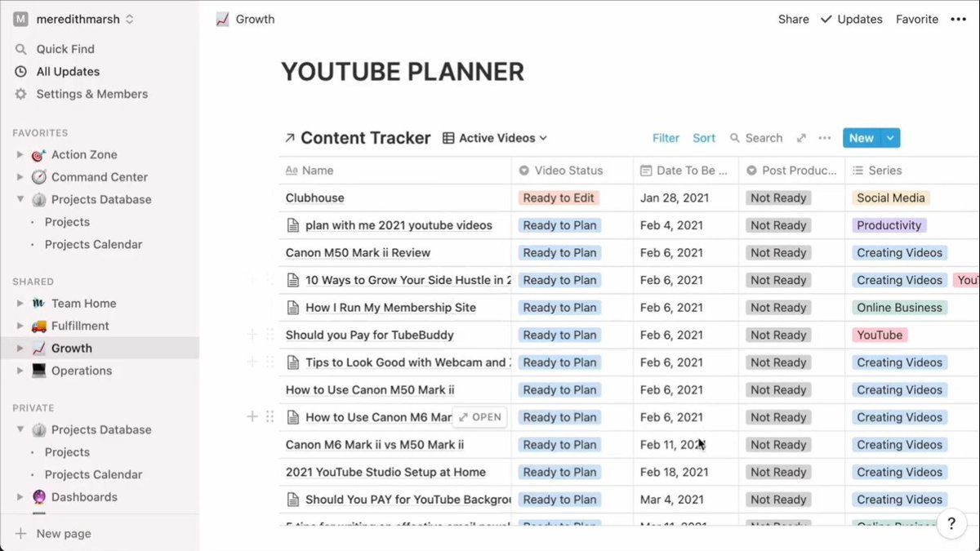Click OPEN on the How to Use Canon M6 row
The image size is (980, 551).
click(x=479, y=416)
